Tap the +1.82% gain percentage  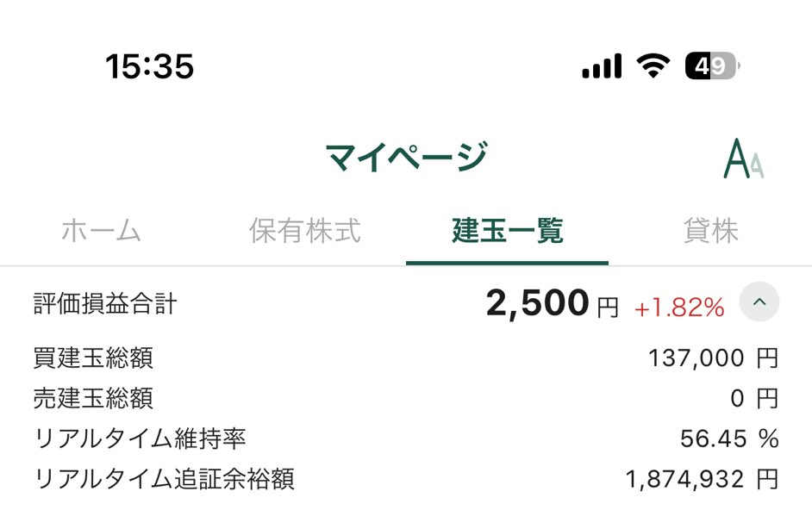(679, 308)
